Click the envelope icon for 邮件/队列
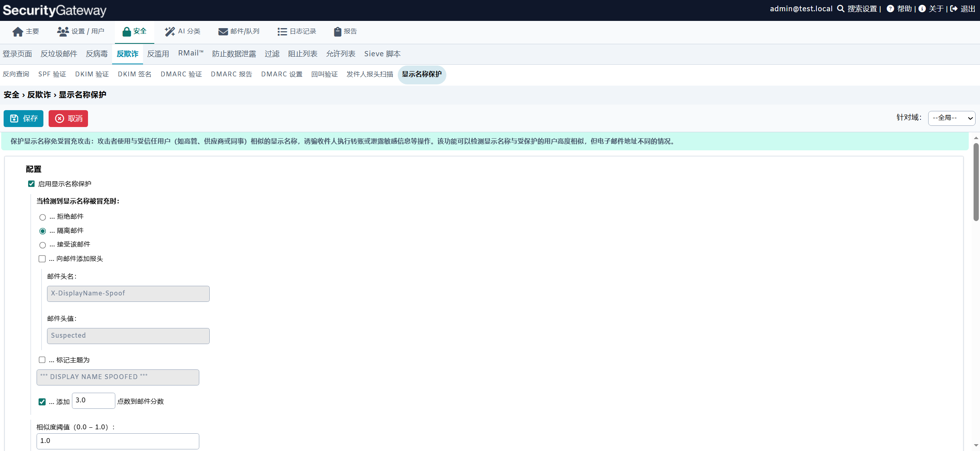The width and height of the screenshot is (980, 451). point(223,31)
